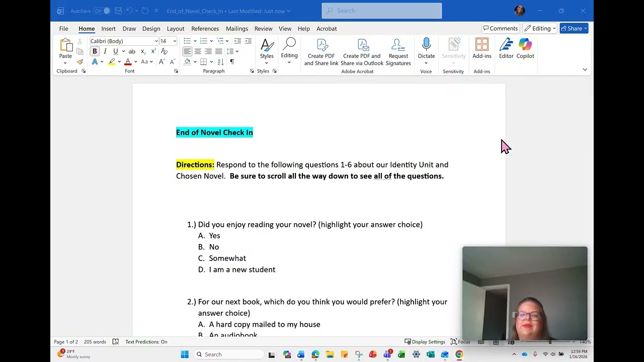
Task: Click the Copy icon in Clipboard group
Action: (79, 51)
